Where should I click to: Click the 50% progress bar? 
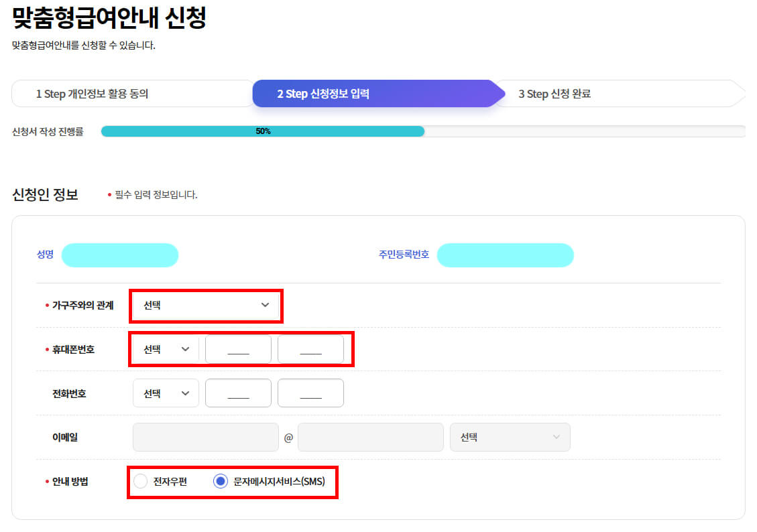point(263,131)
